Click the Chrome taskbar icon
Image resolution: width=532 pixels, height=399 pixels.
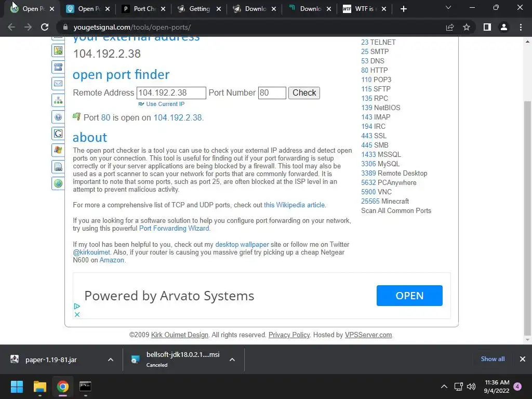[x=63, y=387]
